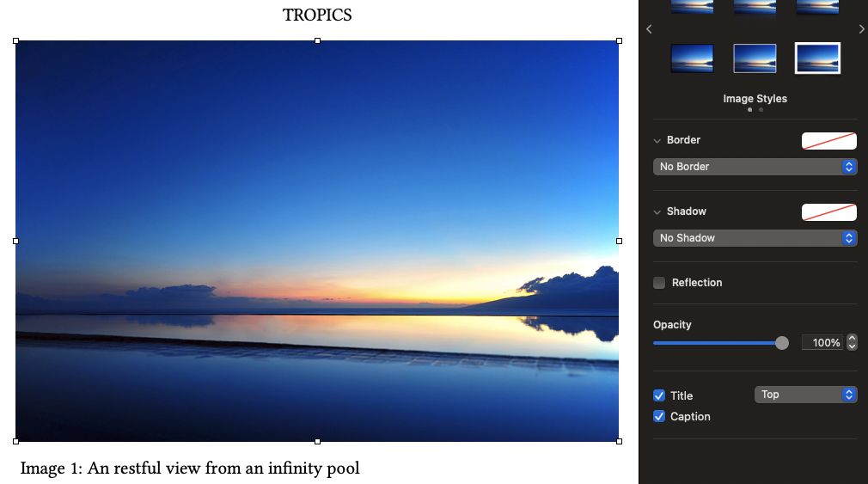Open the No Border dropdown
The width and height of the screenshot is (868, 484).
pyautogui.click(x=755, y=167)
